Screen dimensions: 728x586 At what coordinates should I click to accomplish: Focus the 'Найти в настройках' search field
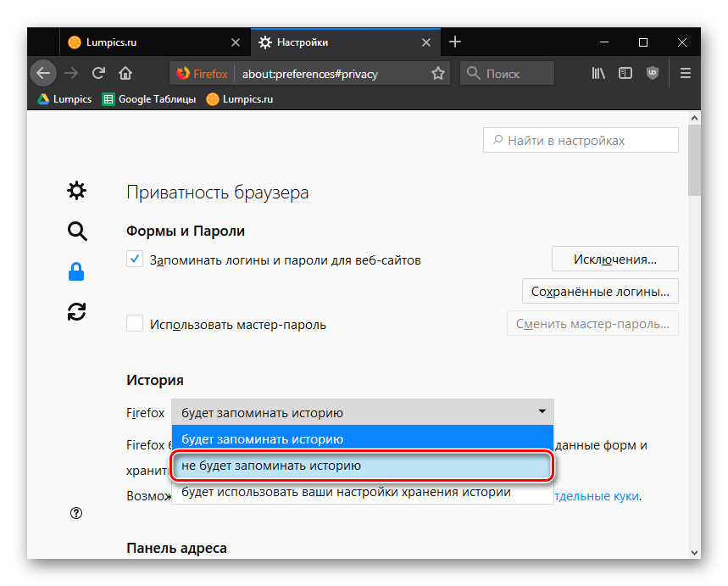pyautogui.click(x=581, y=140)
